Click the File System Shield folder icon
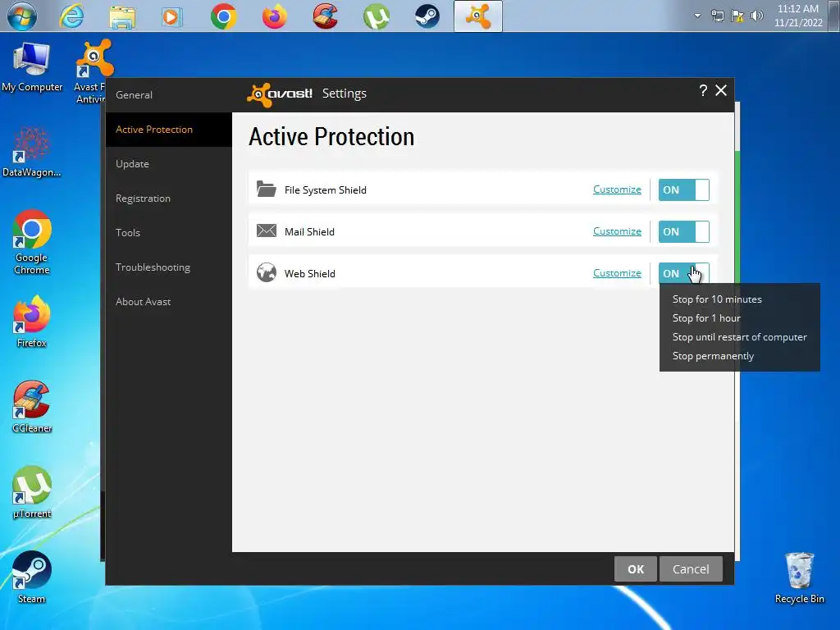This screenshot has height=630, width=840. pos(267,189)
